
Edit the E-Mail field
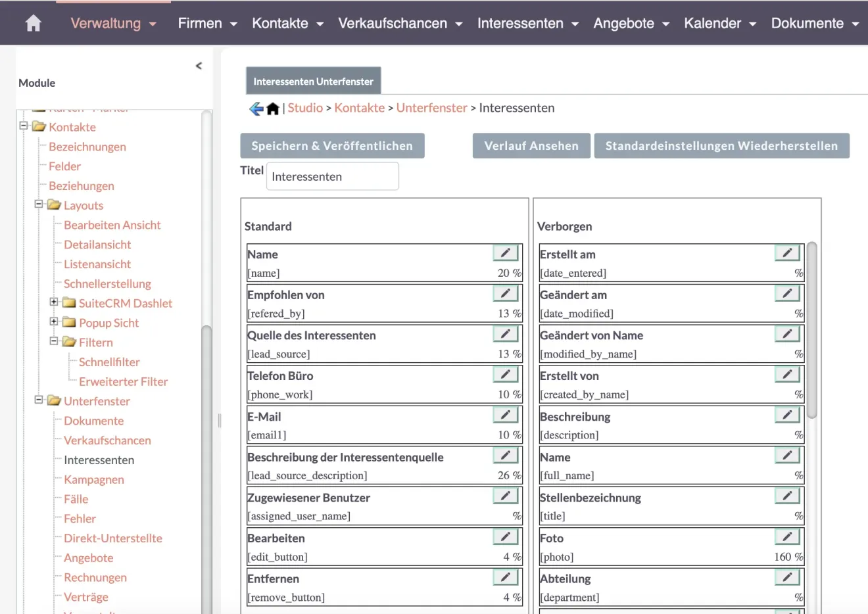coord(505,415)
